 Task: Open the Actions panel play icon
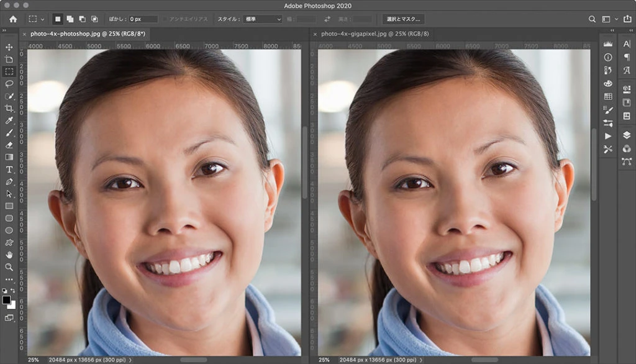coord(608,135)
